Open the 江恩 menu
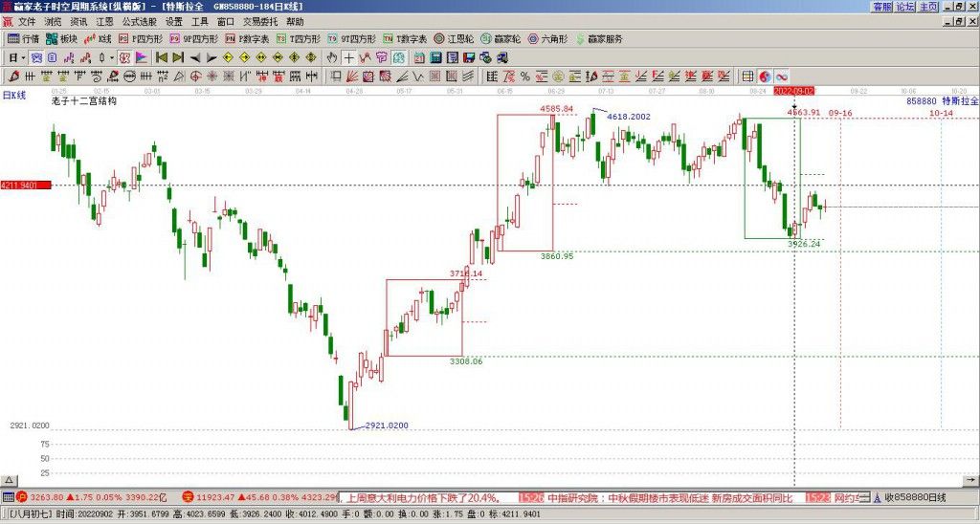 (104, 21)
